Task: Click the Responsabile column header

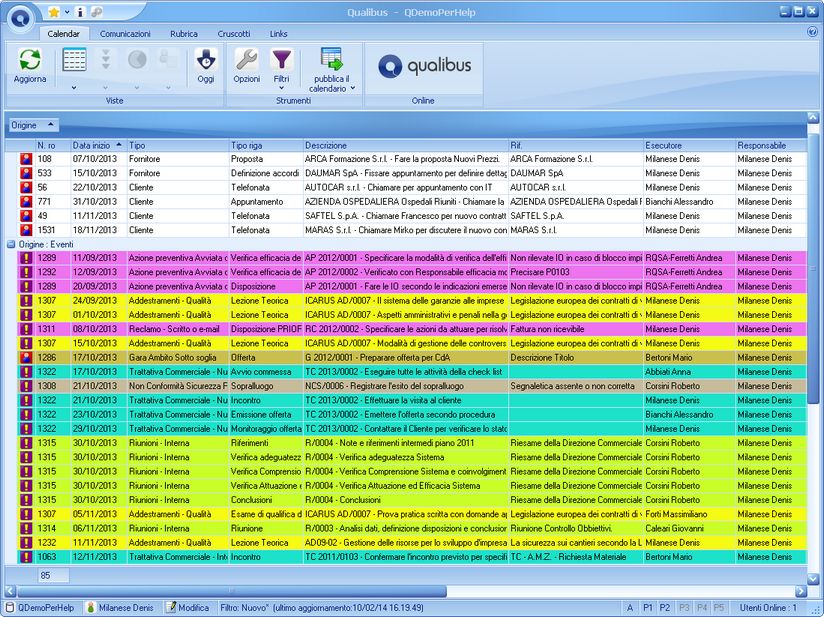Action: (x=771, y=145)
